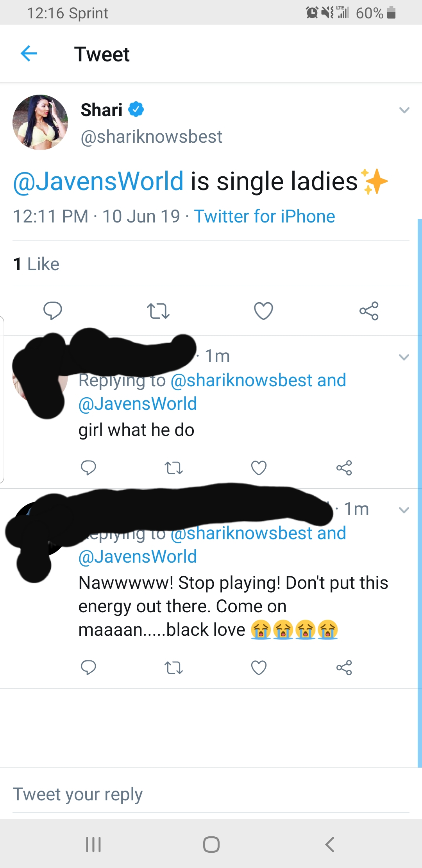Like the 'Nawwwww! Stop playing' reply
422x868 pixels.
(259, 667)
